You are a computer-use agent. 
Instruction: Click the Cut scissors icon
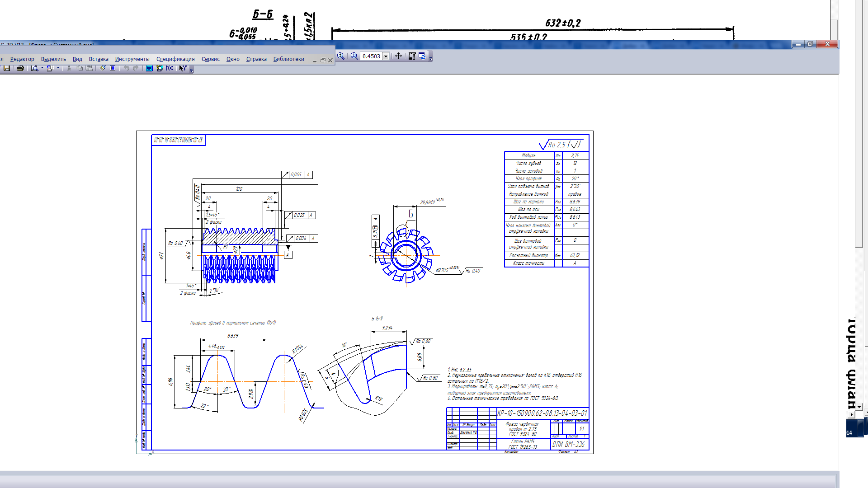[69, 68]
